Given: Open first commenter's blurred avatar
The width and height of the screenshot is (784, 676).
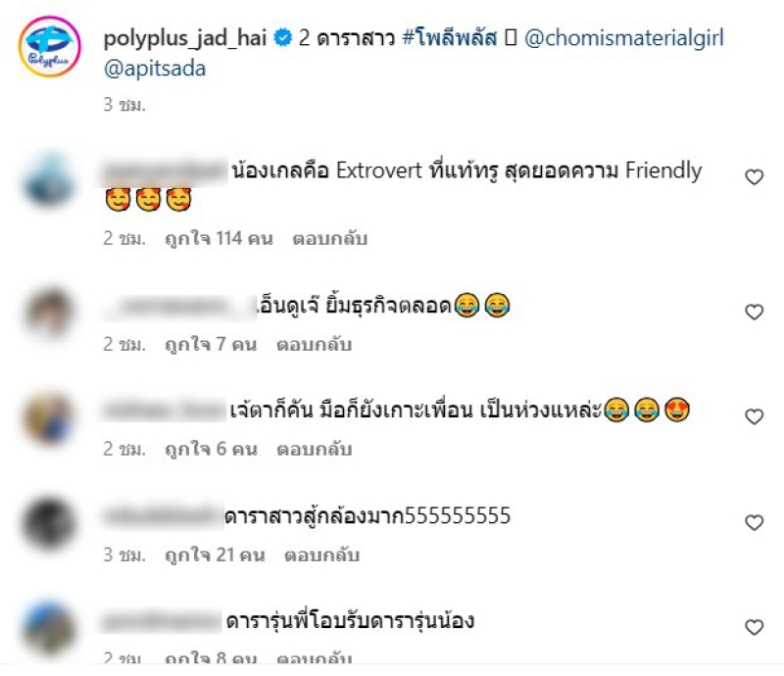Looking at the screenshot, I should point(50,181).
